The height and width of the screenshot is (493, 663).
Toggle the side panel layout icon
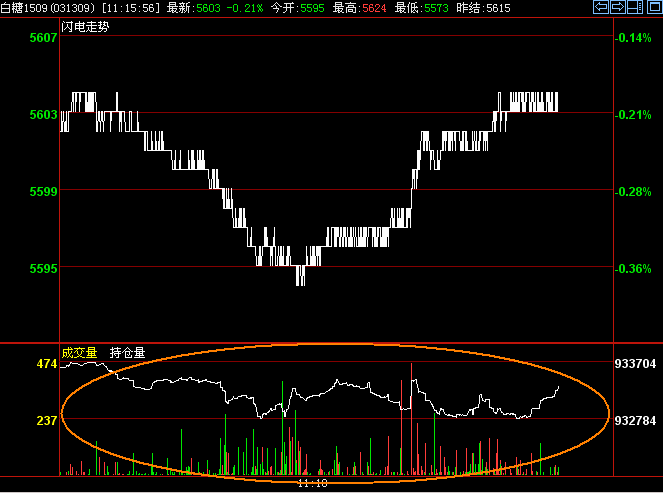coord(635,8)
